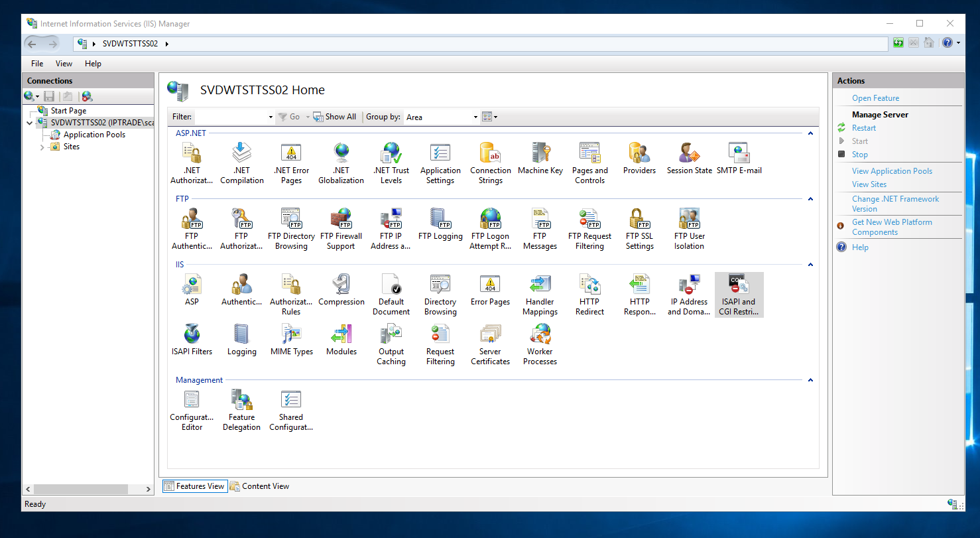
Task: Open the .NET Compilation feature
Action: click(241, 163)
